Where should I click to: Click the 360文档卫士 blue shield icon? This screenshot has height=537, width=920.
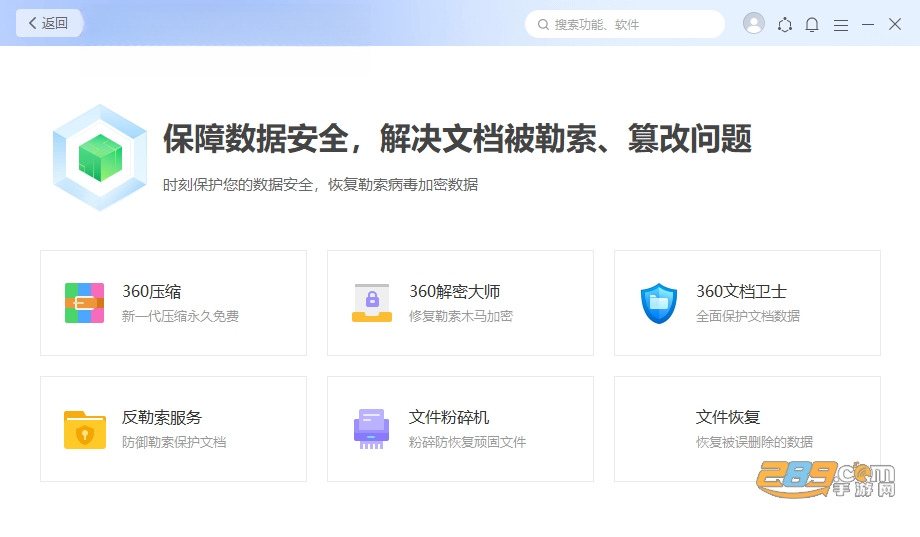(x=659, y=303)
